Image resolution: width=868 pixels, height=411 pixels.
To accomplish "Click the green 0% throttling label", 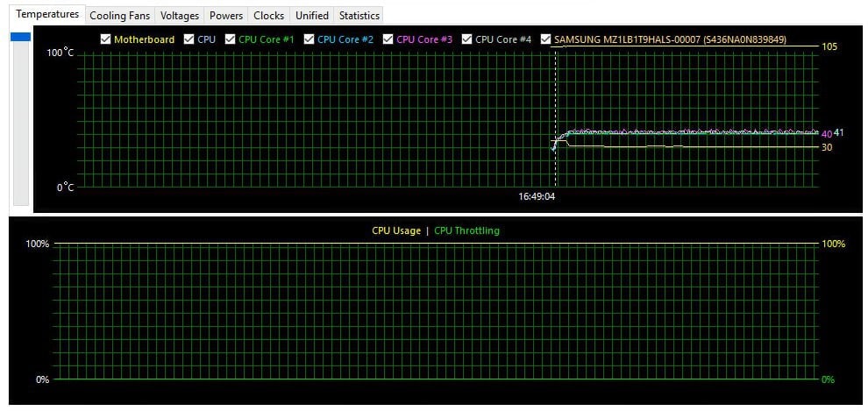I will [828, 379].
